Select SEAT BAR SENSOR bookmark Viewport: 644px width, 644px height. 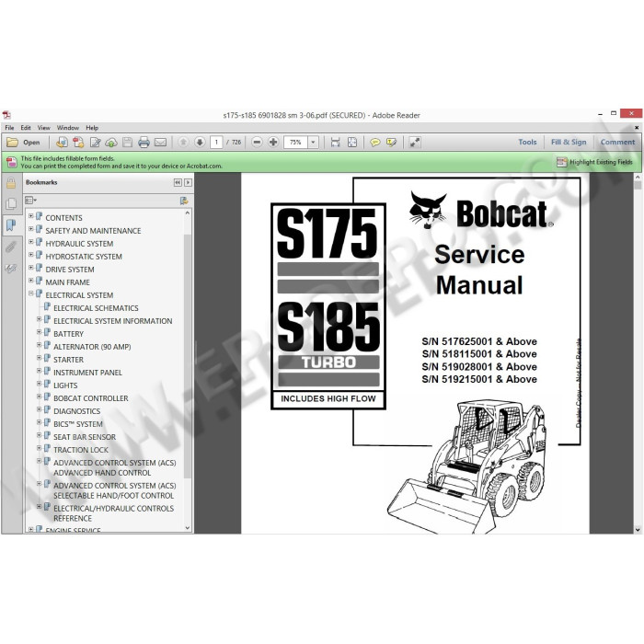click(x=85, y=437)
